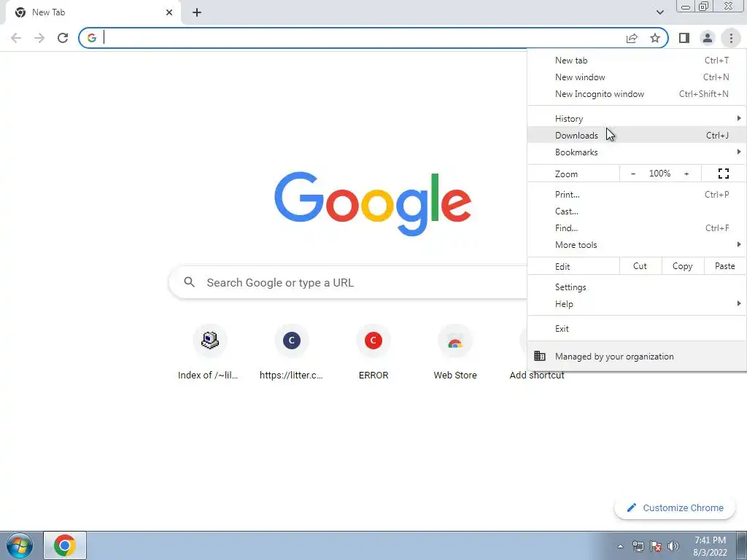747x560 pixels.
Task: Close the New Tab tab
Action: click(169, 12)
